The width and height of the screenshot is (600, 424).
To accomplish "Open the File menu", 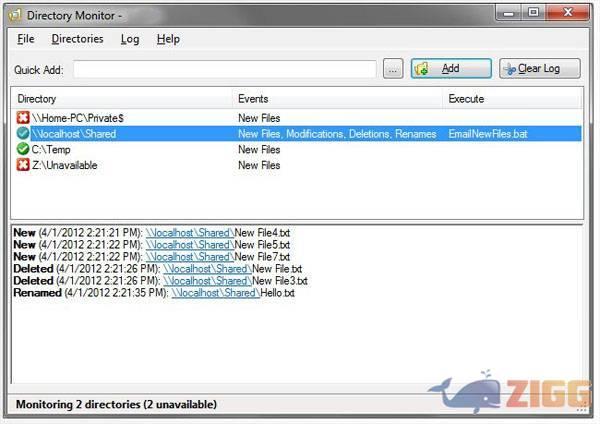I will 26,39.
